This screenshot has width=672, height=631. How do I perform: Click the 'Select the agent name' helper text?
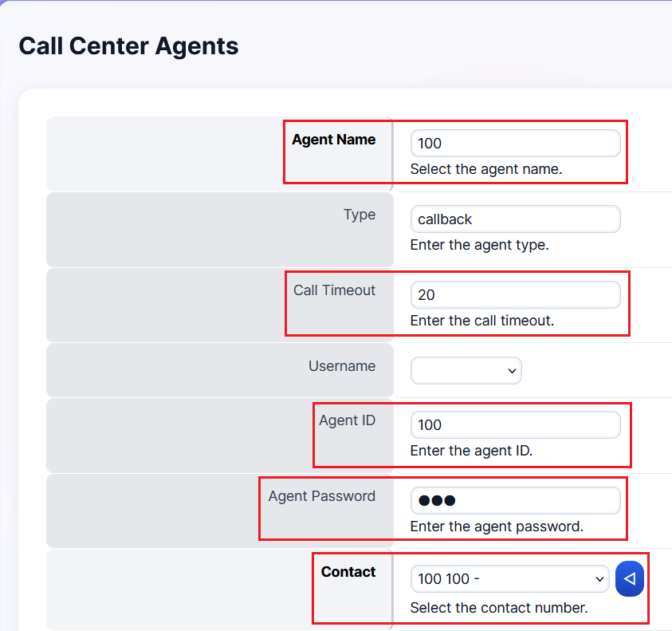(477, 169)
